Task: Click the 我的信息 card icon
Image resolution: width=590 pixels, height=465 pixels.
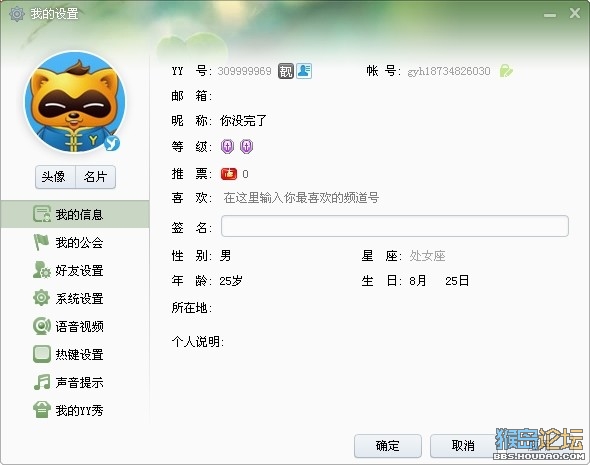Action: pyautogui.click(x=41, y=214)
